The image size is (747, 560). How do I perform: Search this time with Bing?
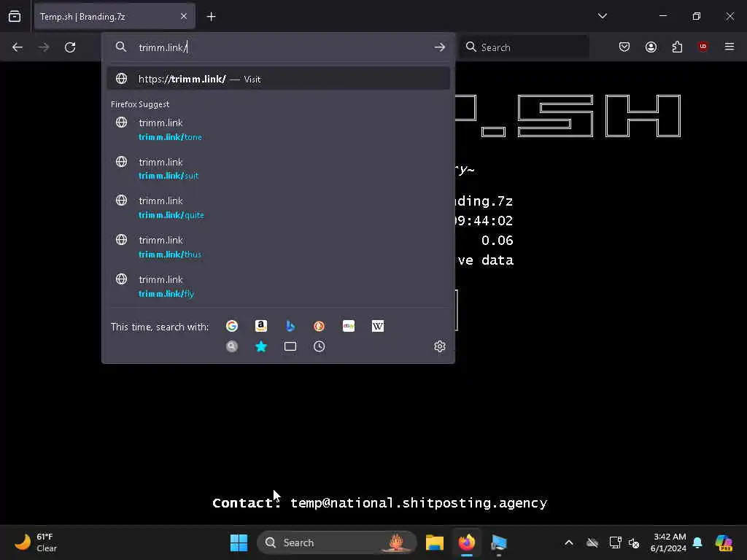pyautogui.click(x=290, y=326)
